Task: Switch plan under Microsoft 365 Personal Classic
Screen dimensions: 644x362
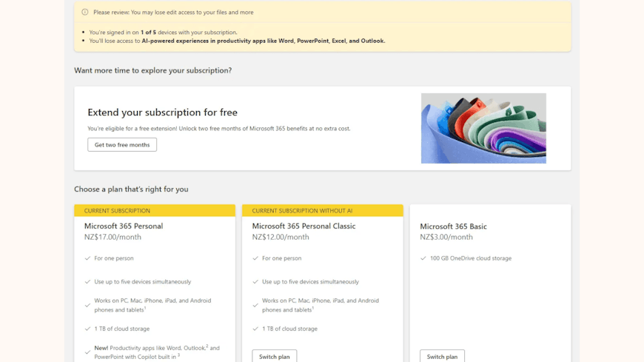Action: 275,356
